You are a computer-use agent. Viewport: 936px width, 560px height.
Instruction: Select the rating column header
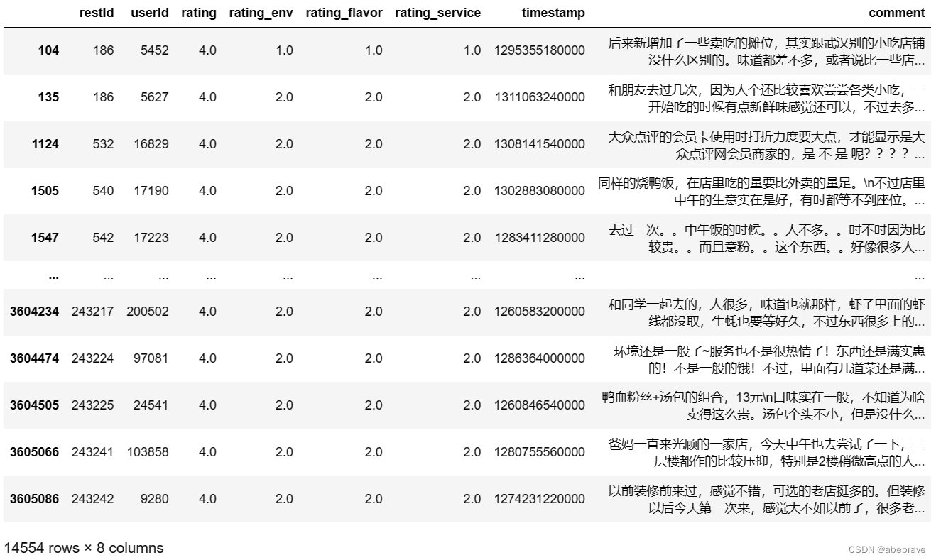click(x=199, y=13)
